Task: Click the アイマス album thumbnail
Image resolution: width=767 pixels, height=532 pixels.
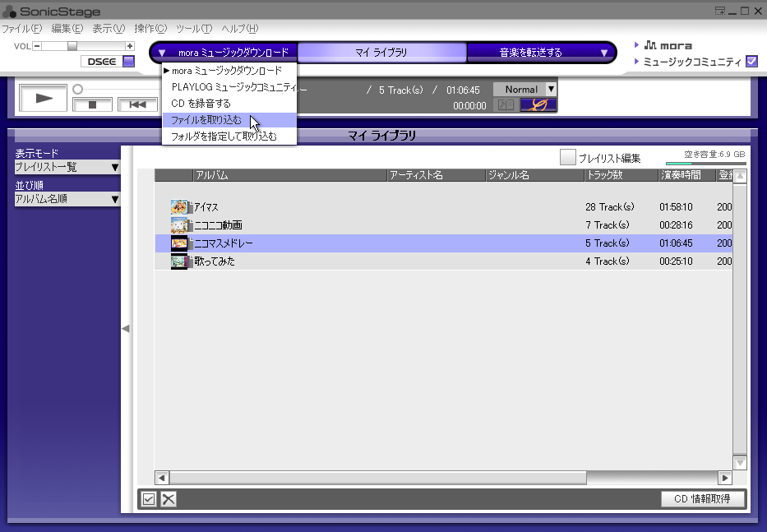Action: click(x=179, y=207)
